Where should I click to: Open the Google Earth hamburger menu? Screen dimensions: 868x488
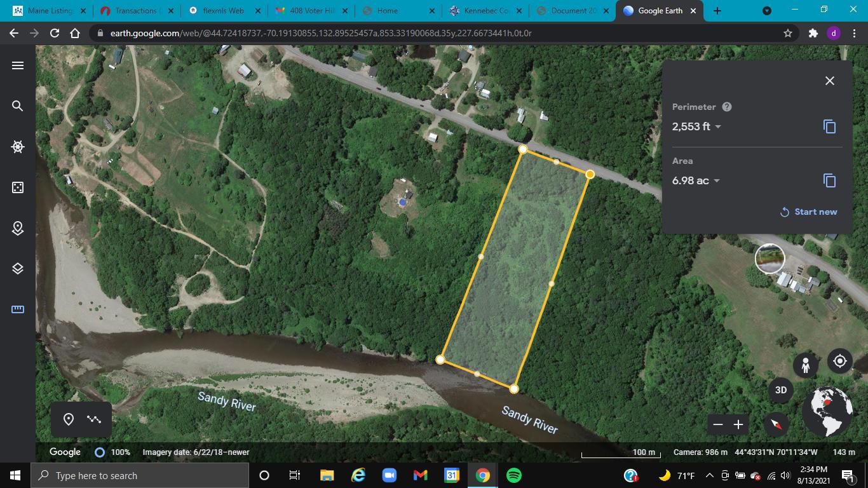coord(18,65)
